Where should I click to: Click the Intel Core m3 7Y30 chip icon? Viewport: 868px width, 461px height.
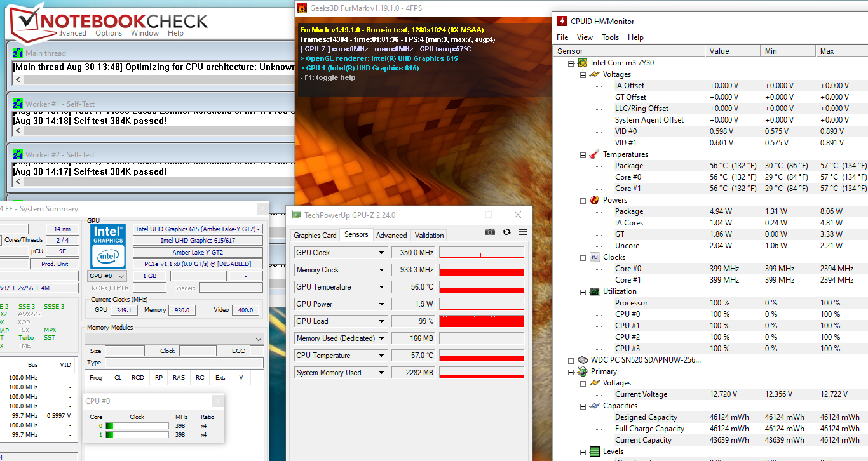(582, 63)
